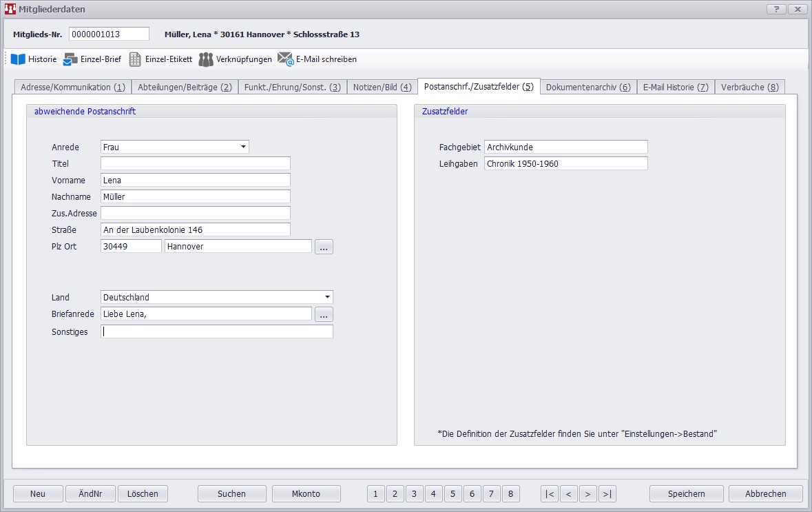Image resolution: width=812 pixels, height=512 pixels.
Task: Click the Einzel-Brief icon
Action: 70,59
